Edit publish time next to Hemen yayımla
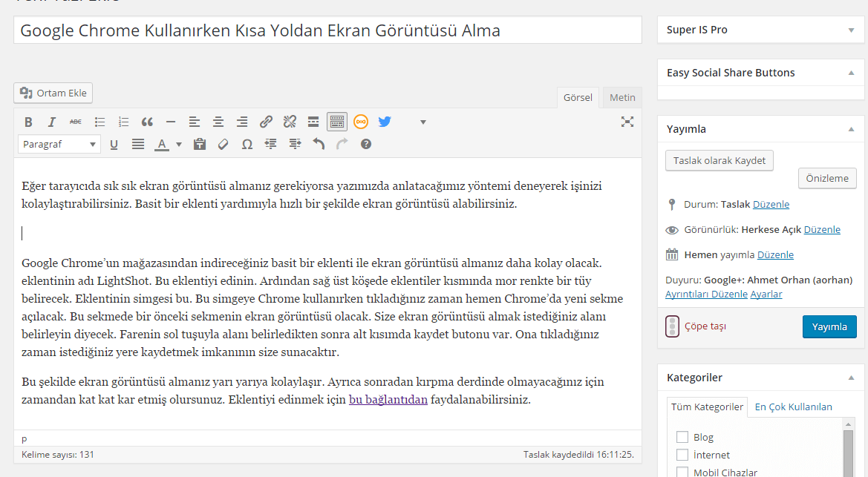The image size is (868, 477). pos(775,255)
